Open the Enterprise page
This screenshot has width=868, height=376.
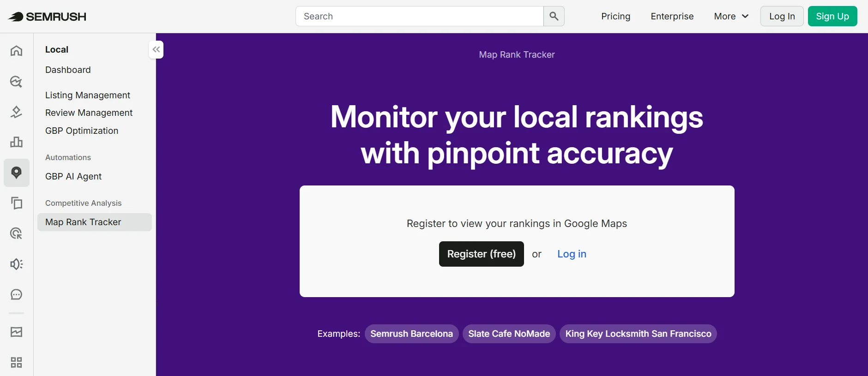pos(672,16)
